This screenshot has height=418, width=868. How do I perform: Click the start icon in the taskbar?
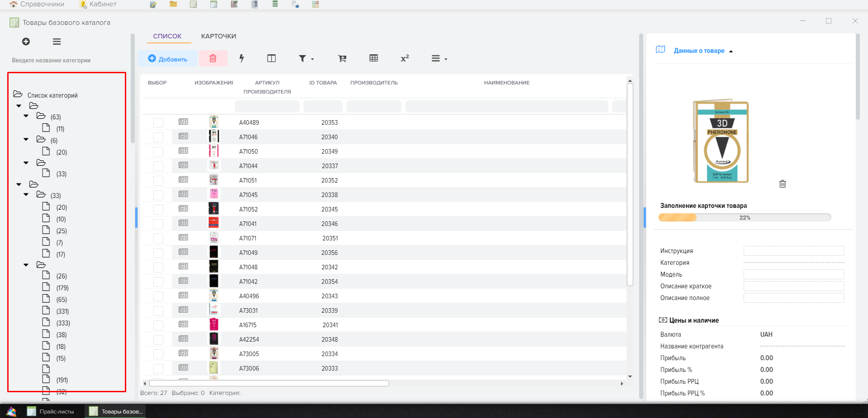[x=11, y=411]
